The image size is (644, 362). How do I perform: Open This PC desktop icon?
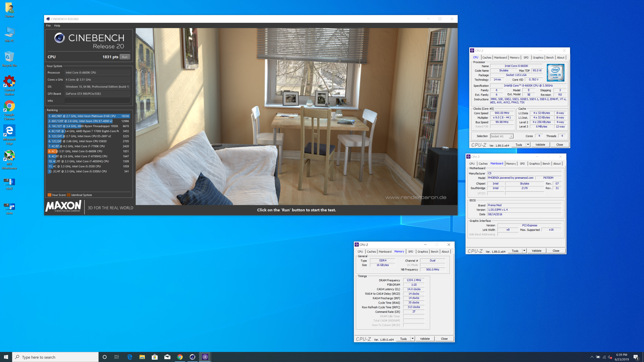(9, 35)
